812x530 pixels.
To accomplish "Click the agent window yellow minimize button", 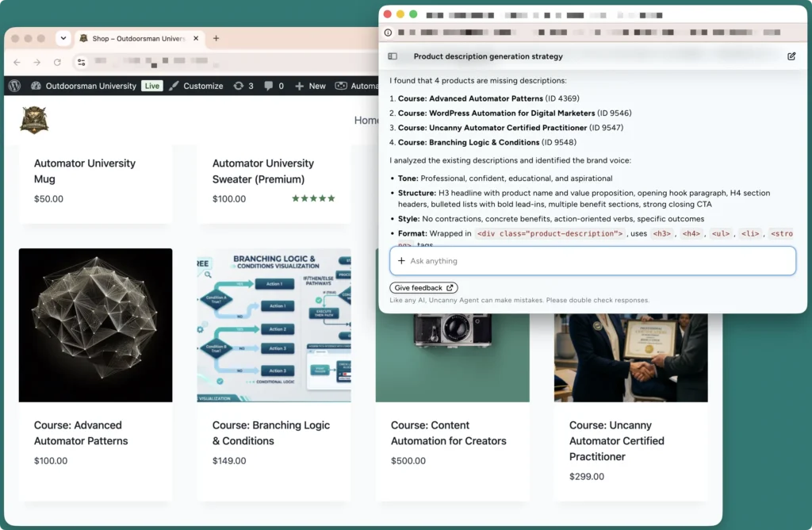I will (x=400, y=14).
